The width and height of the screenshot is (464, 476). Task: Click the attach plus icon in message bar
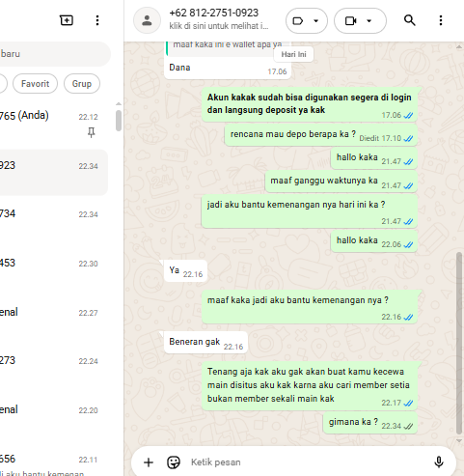[149, 462]
